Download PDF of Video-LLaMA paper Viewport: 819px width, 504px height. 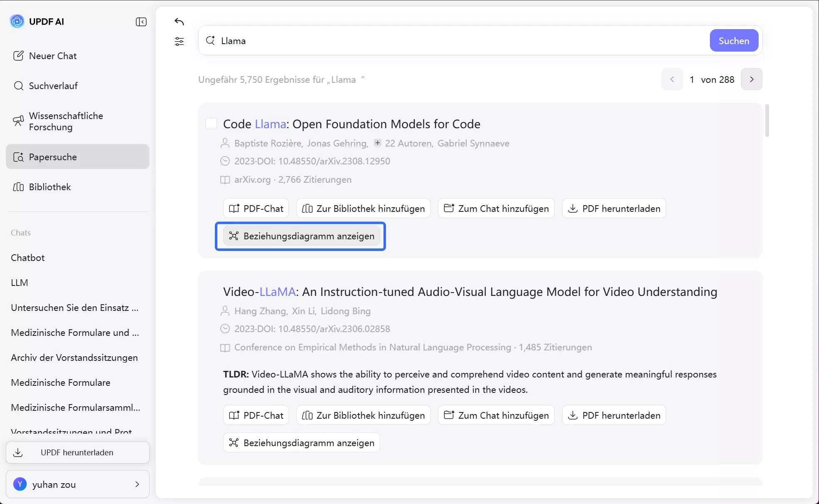(x=614, y=415)
